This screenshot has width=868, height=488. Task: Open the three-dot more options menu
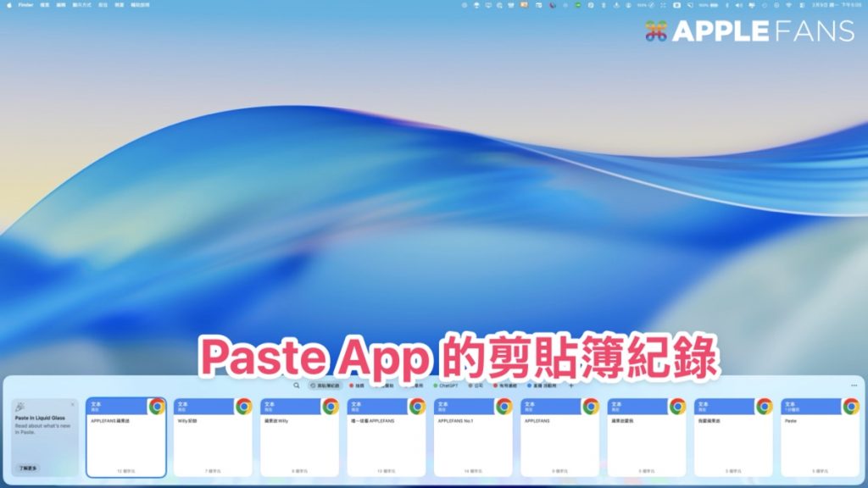[x=853, y=385]
